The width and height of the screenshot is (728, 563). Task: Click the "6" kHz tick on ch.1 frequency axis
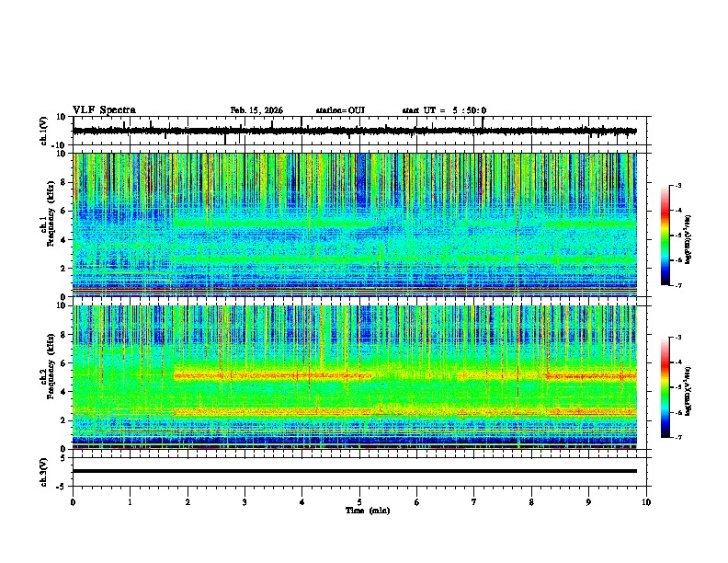pos(64,211)
